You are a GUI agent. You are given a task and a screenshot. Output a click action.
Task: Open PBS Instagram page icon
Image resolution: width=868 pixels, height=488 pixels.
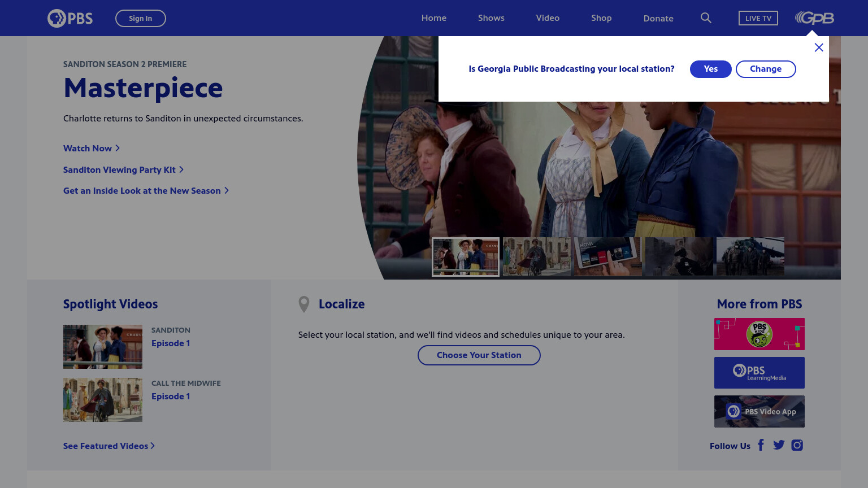(797, 445)
